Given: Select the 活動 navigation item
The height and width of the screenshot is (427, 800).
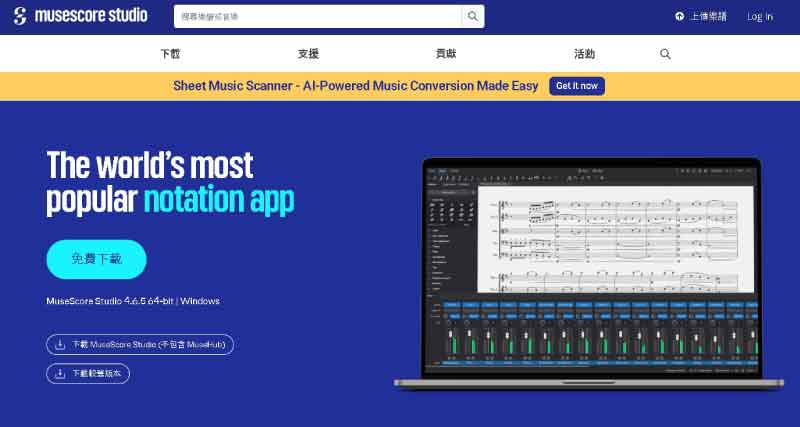Looking at the screenshot, I should click(x=584, y=54).
